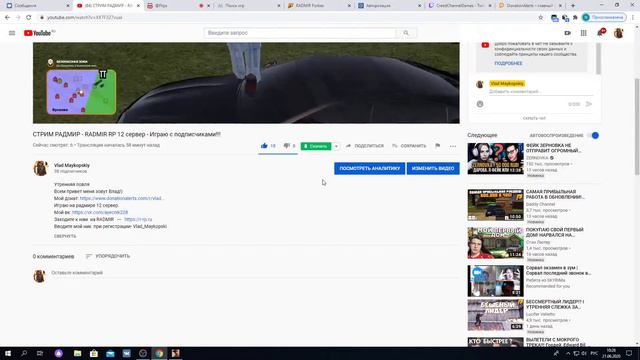Open File Explorer on taskbar

[78, 353]
